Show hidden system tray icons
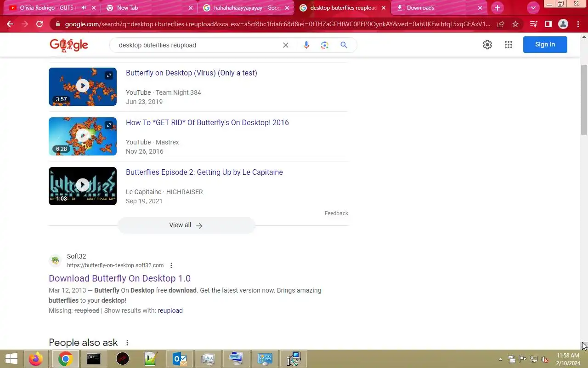Screen dimensions: 588x368 click(x=501, y=359)
